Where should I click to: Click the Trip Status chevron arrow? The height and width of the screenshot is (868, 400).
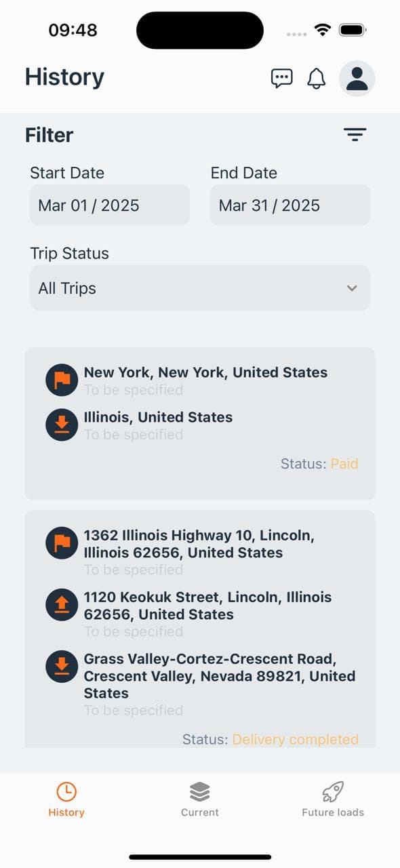(352, 288)
